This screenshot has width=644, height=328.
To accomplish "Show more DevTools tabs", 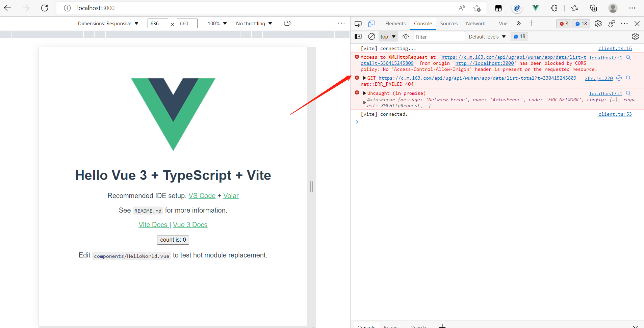I will 518,23.
